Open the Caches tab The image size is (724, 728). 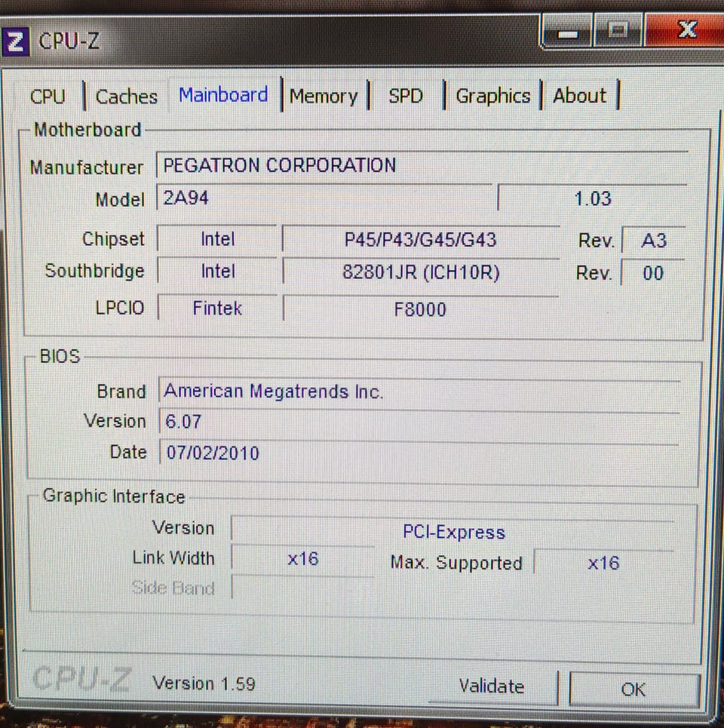coord(127,96)
